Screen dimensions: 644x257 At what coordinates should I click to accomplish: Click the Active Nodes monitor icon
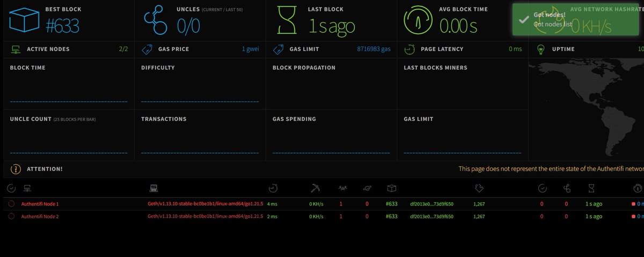[x=16, y=49]
